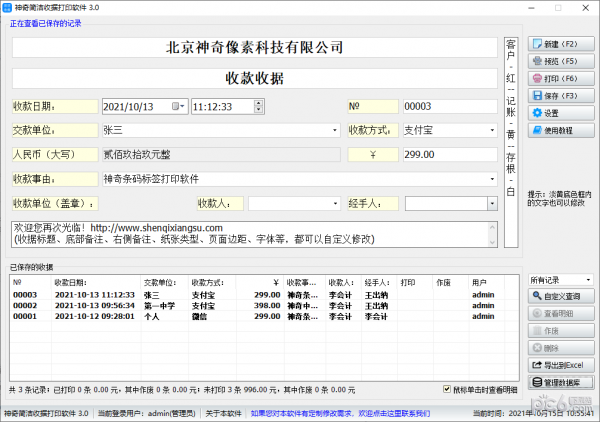Click the 删除 delete button
Viewport: 600px width, 422px height.
561,348
